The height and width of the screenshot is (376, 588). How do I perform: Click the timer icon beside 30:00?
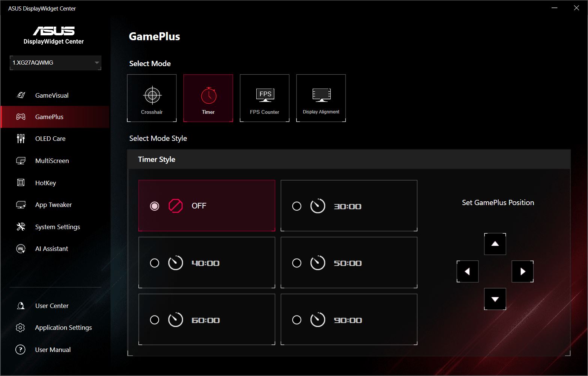[x=317, y=206]
